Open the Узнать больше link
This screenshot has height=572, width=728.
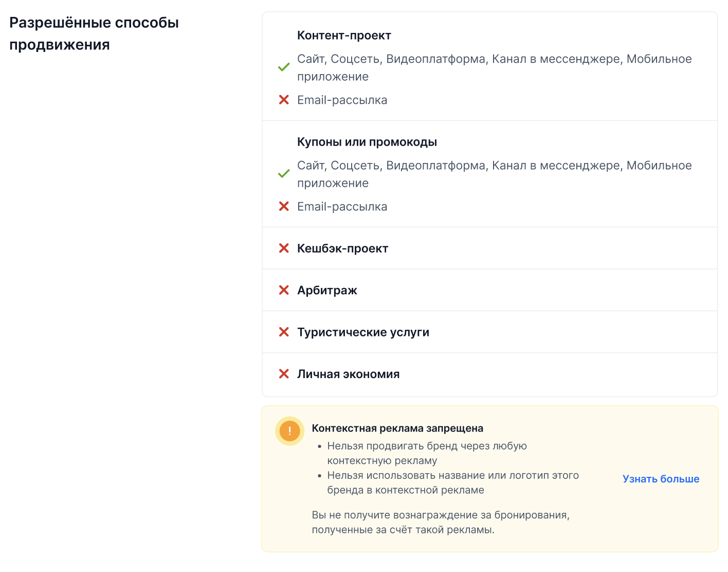pyautogui.click(x=661, y=479)
